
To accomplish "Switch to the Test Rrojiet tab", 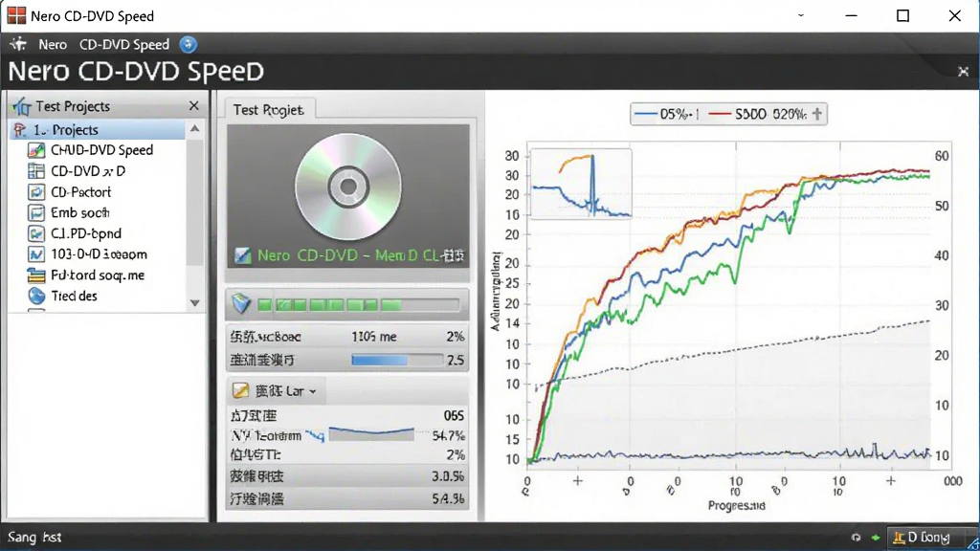I will point(269,109).
